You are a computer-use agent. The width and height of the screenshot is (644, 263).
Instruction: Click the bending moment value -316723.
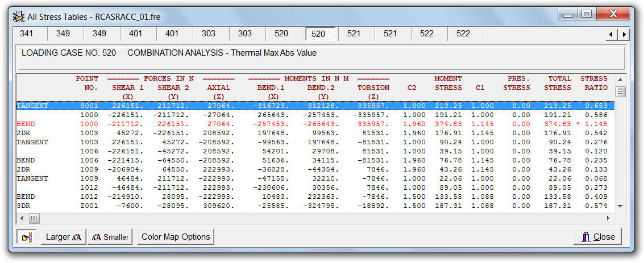[271, 106]
